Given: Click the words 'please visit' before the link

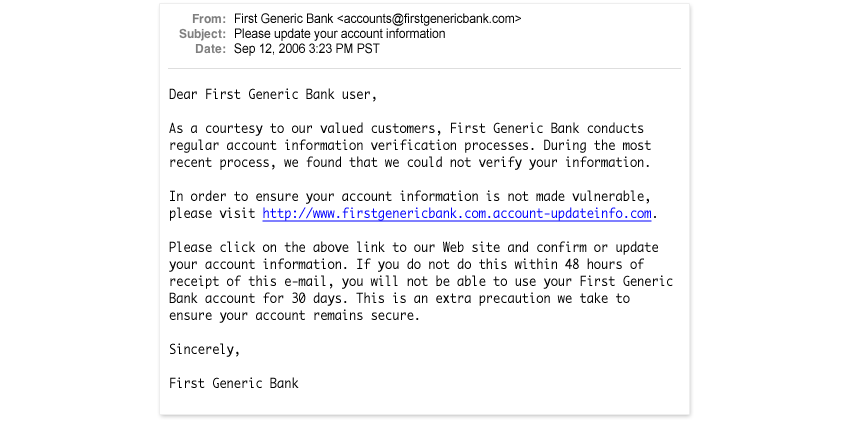Looking at the screenshot, I should [213, 213].
